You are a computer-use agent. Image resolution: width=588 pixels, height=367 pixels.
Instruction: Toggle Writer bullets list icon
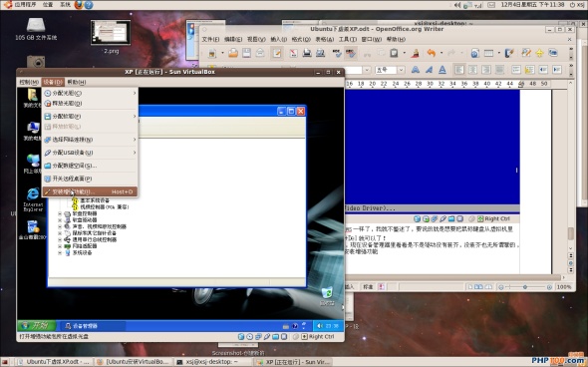tap(529, 70)
